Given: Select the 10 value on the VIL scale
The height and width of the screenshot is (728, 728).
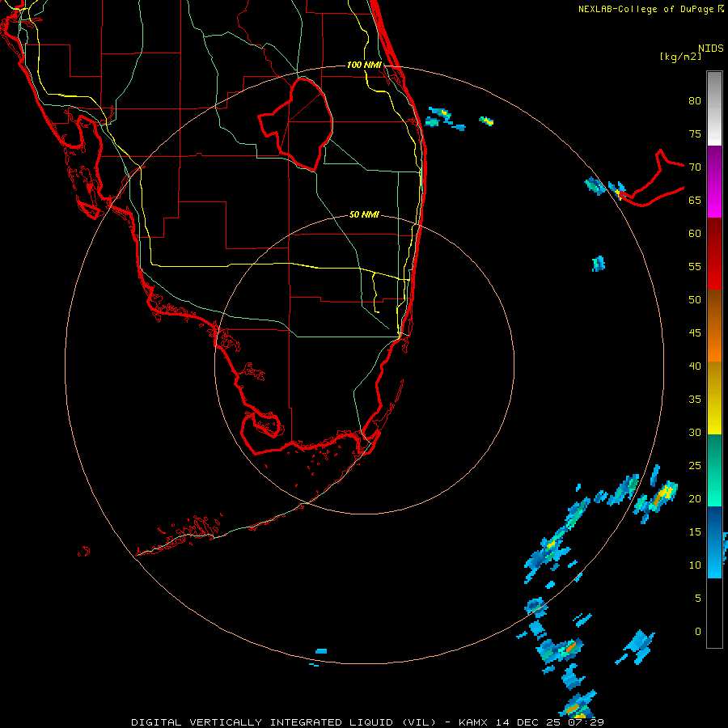Looking at the screenshot, I should point(695,565).
